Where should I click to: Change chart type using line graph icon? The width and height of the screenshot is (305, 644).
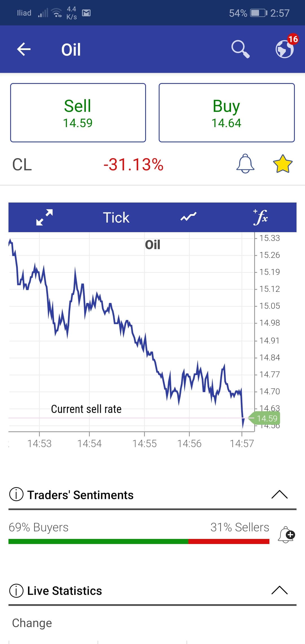tap(188, 217)
